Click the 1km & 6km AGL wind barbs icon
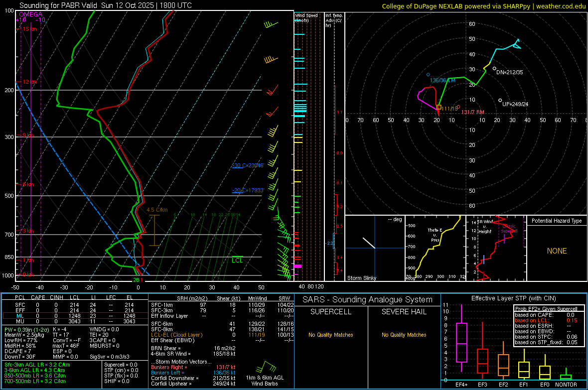The height and width of the screenshot is (390, 588). tap(266, 368)
